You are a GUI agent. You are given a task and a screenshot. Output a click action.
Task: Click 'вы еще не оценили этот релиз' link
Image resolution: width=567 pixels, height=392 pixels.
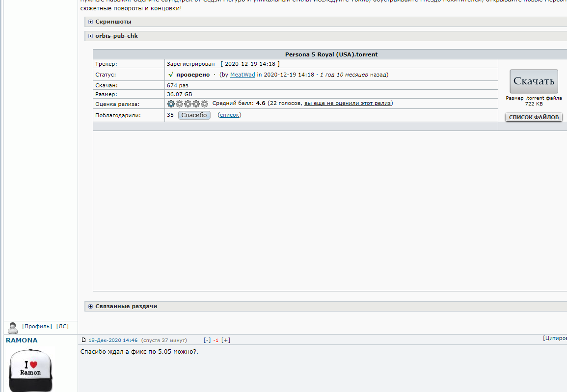[x=348, y=104]
